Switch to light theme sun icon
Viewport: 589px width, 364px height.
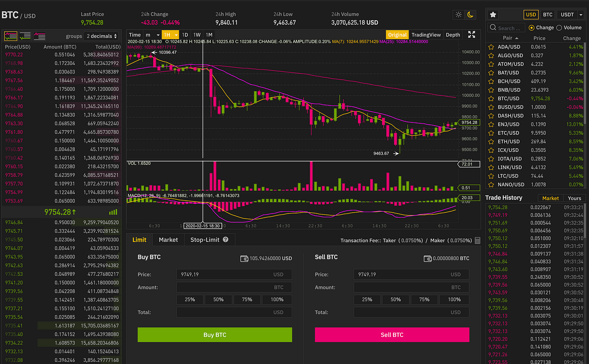[x=459, y=14]
